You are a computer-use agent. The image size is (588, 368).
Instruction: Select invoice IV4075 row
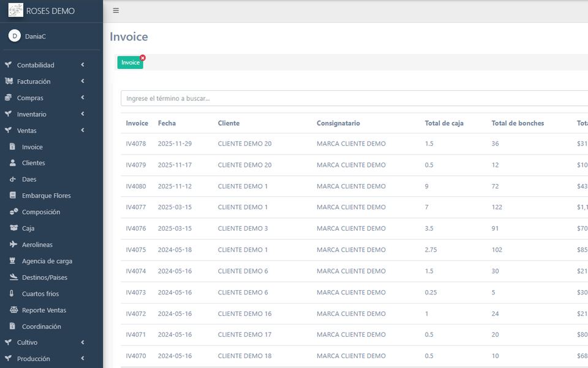354,250
